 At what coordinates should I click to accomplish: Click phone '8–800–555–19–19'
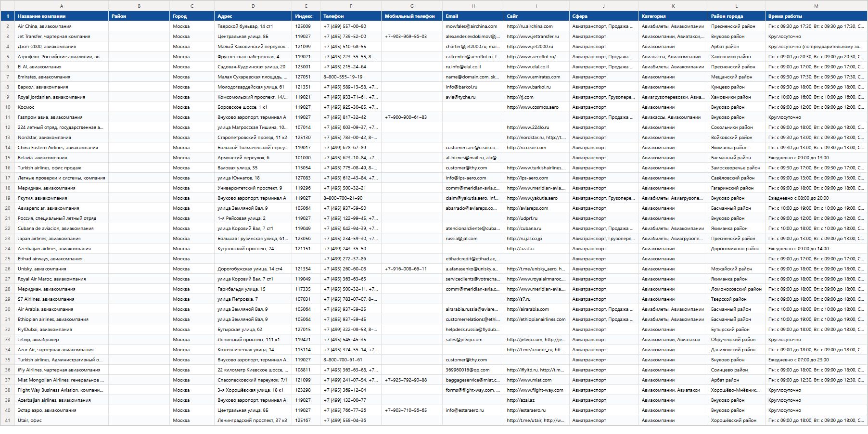[351, 77]
